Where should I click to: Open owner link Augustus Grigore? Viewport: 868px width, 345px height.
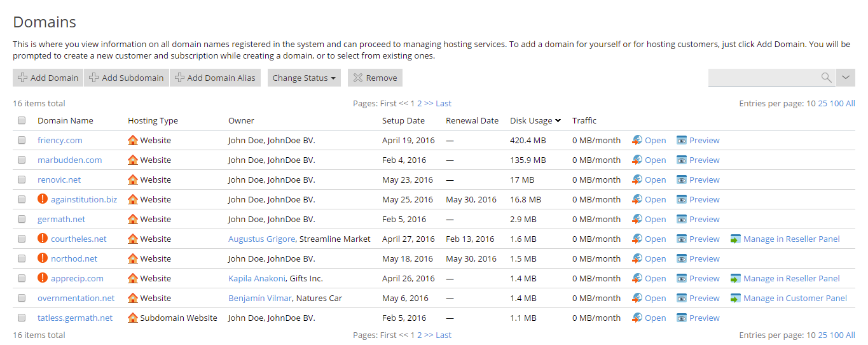click(x=261, y=239)
